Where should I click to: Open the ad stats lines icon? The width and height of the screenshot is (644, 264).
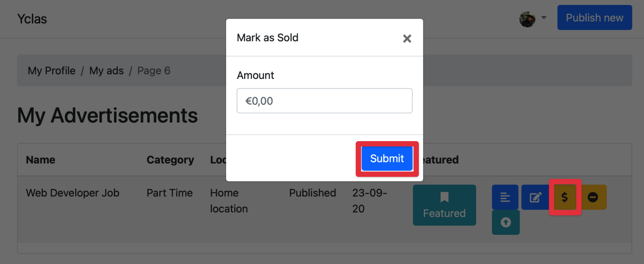505,197
